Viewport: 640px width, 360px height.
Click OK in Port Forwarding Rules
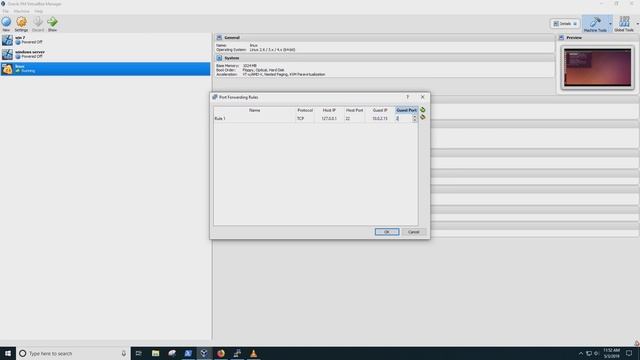point(387,232)
